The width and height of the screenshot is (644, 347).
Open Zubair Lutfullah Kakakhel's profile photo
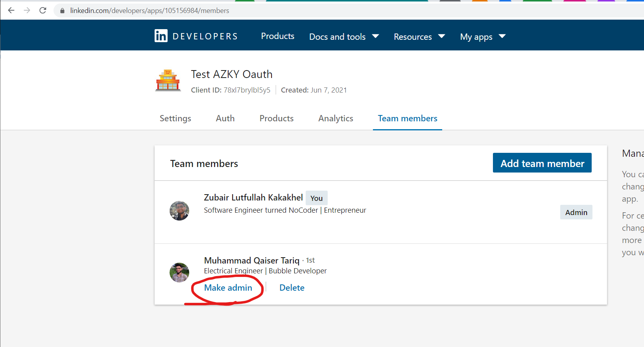(179, 211)
